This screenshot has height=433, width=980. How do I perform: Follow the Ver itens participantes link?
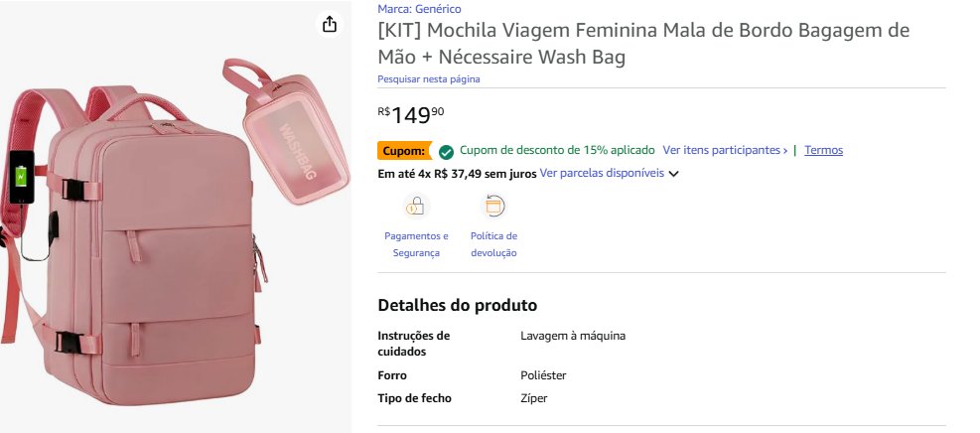725,150
